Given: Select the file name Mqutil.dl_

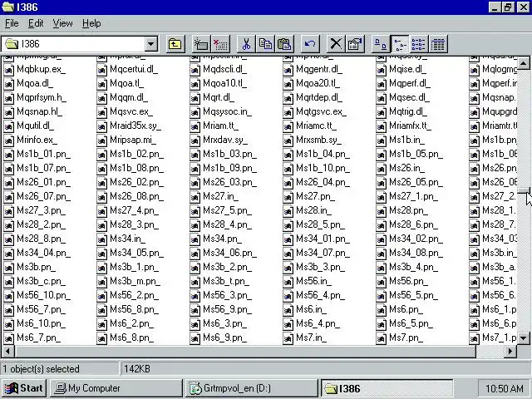Looking at the screenshot, I should point(35,126).
